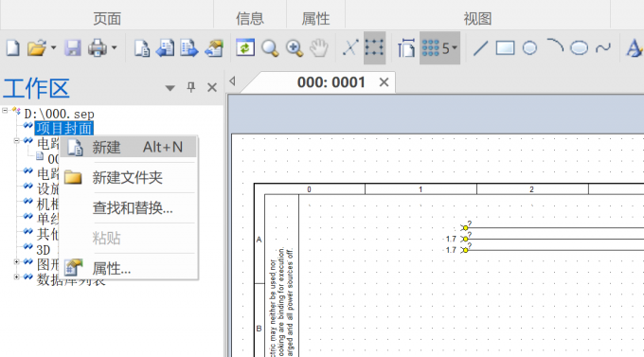Screen dimensions: 644x357
Task: Select the magnifier zoom tool
Action: pos(270,48)
